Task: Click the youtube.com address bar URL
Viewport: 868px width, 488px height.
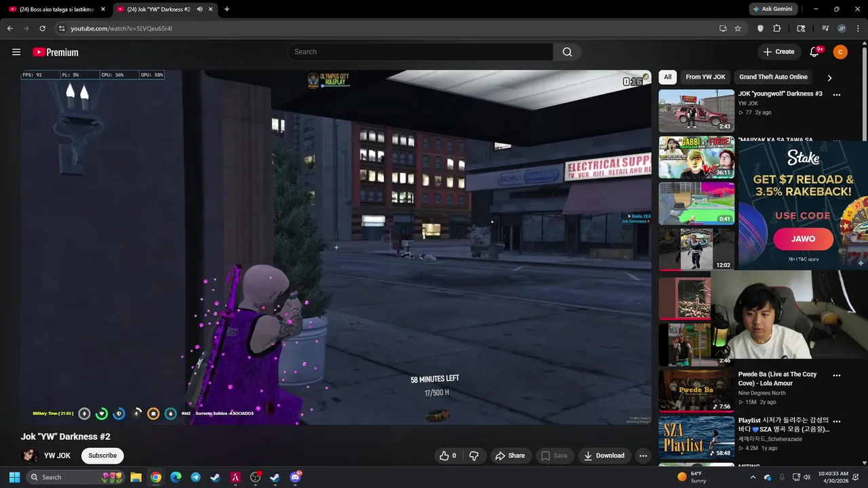Action: click(x=121, y=28)
